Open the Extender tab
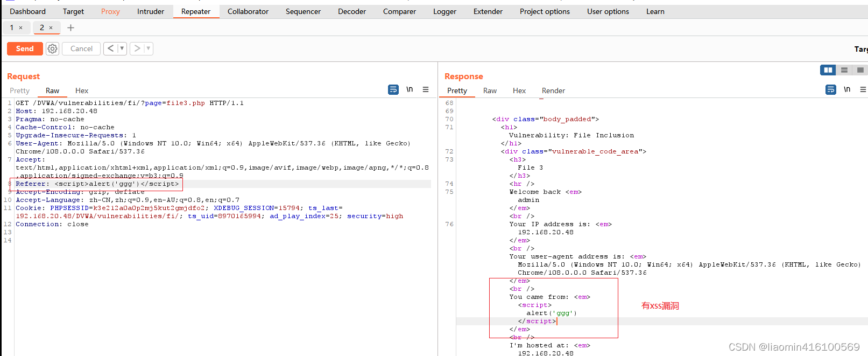 488,11
